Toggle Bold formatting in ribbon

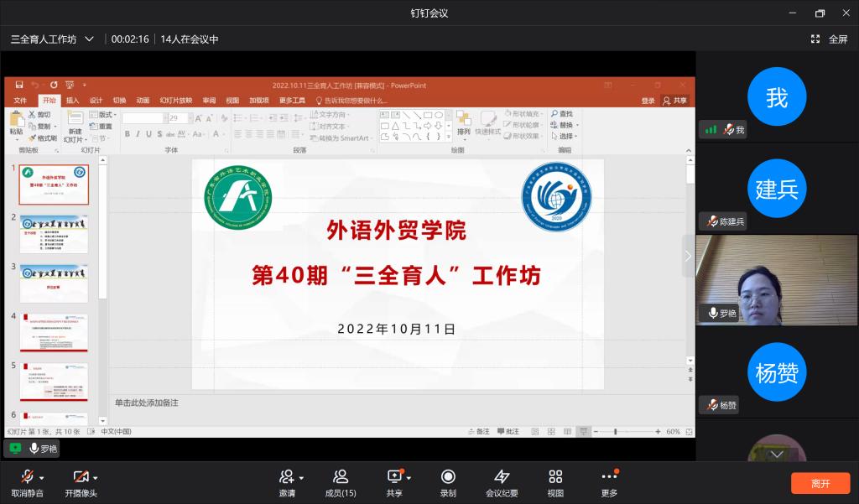(x=128, y=133)
